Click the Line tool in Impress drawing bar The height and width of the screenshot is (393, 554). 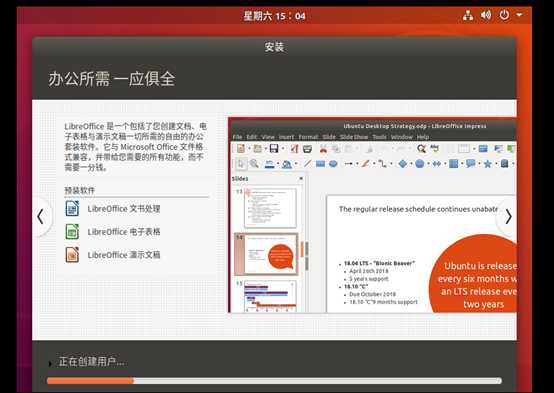(307, 164)
